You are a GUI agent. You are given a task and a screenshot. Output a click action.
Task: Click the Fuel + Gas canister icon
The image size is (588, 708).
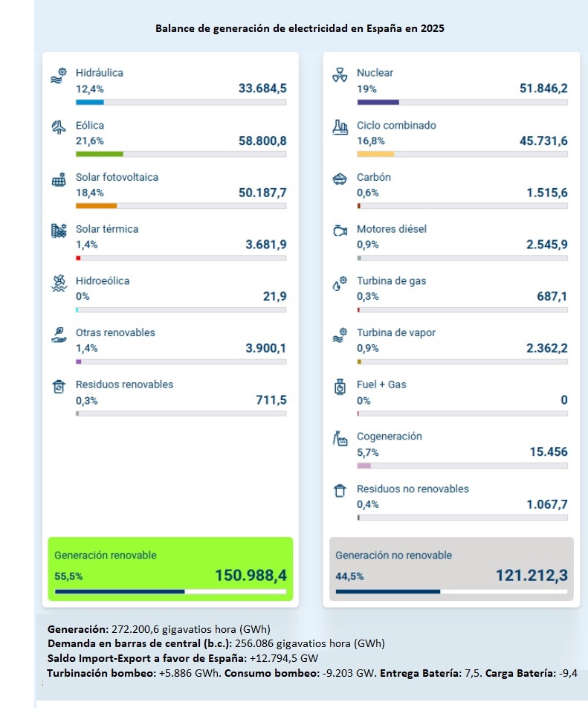tap(340, 387)
